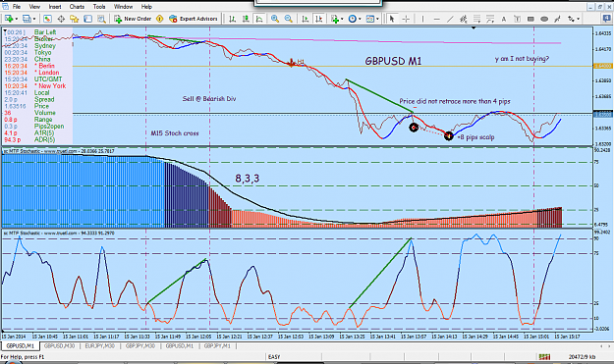
Task: Click the EASY profile status field
Action: (x=274, y=356)
